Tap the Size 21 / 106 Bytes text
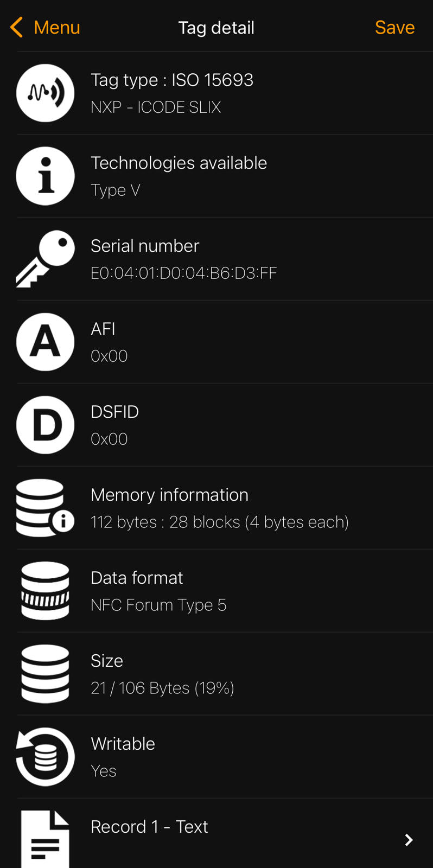The image size is (433, 868). pos(162,688)
